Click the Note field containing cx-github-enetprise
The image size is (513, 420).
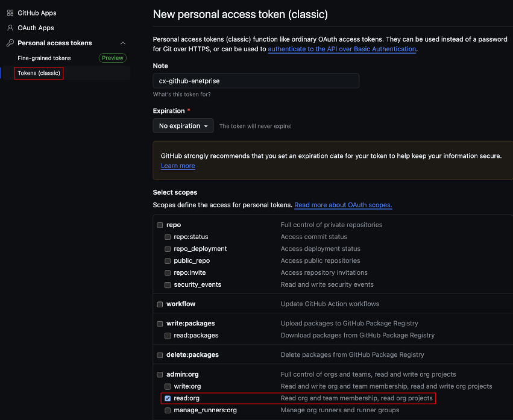pos(256,81)
